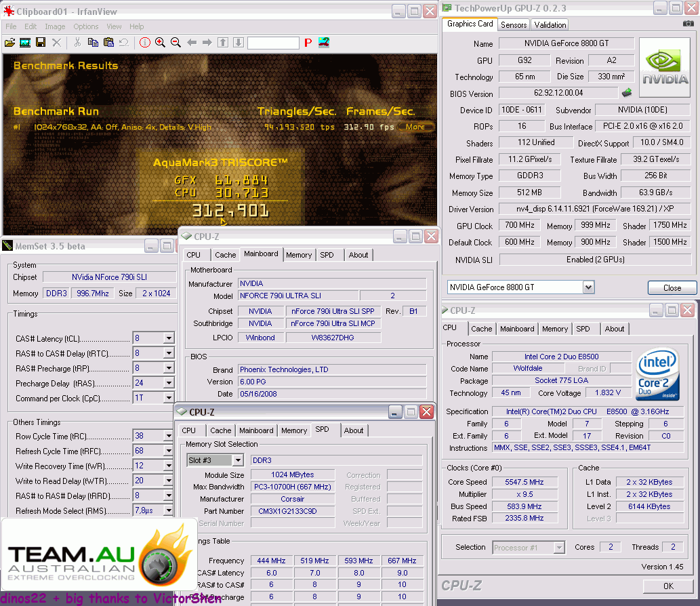Expand RAS# to CAS# Delay (tRTC) dropdown
This screenshot has height=606, width=700.
click(169, 353)
